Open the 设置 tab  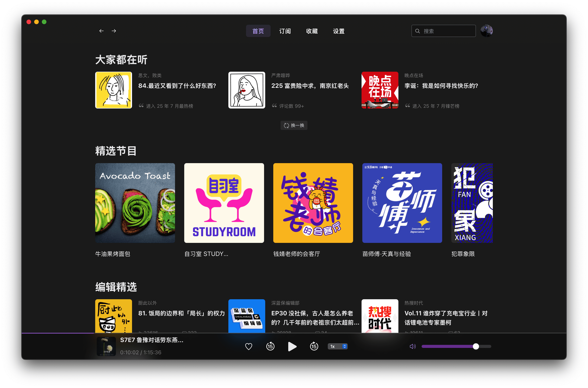click(339, 31)
